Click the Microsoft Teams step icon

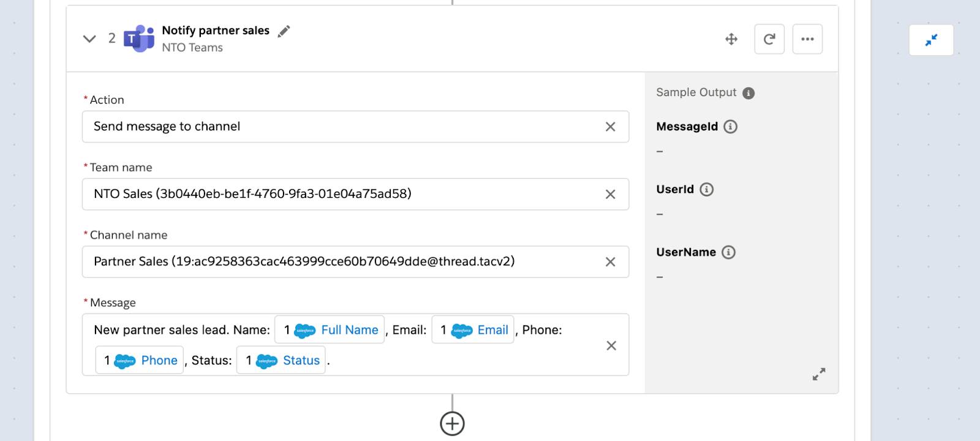point(139,39)
